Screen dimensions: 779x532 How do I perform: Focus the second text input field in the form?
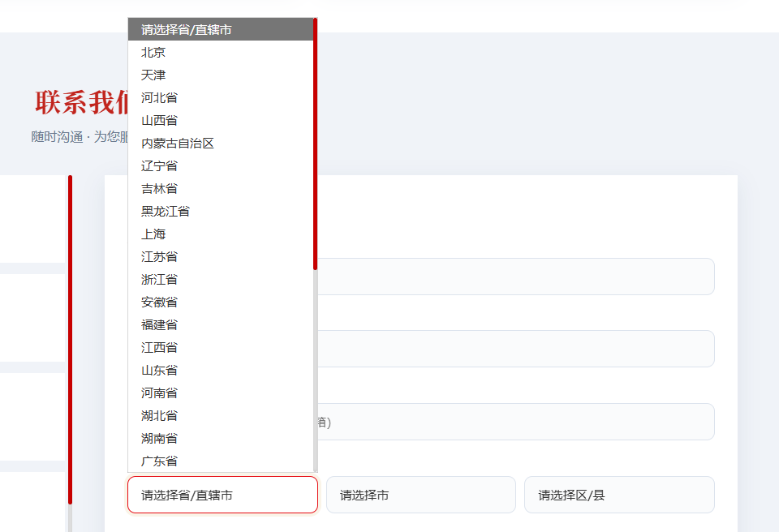[516, 349]
